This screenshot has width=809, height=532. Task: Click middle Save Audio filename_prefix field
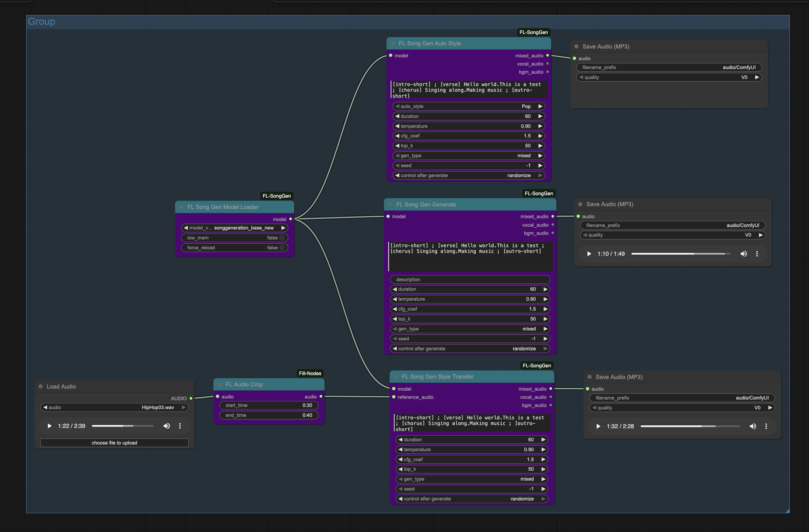point(673,225)
